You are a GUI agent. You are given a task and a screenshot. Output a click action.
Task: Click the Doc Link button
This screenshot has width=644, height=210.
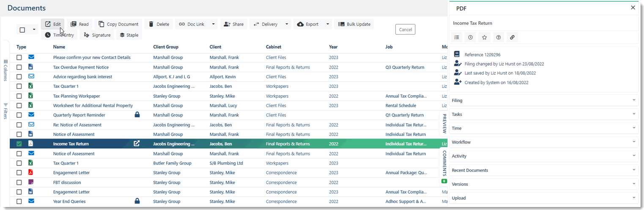(x=192, y=24)
